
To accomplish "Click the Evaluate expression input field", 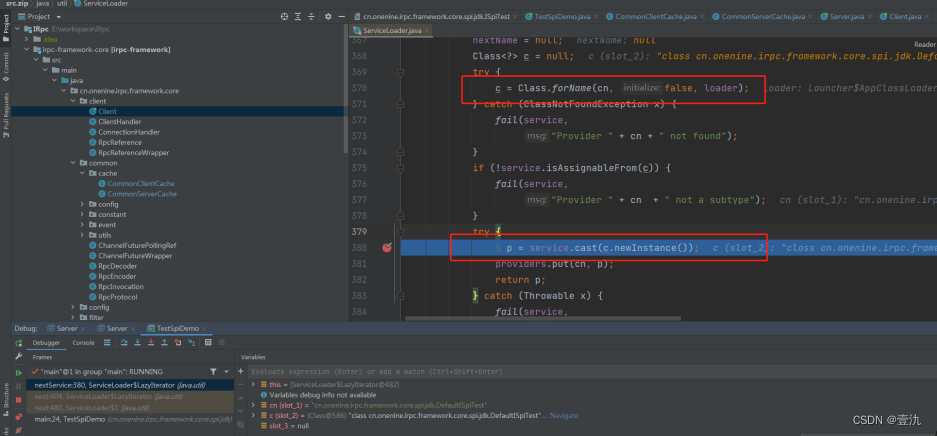I will (x=592, y=371).
